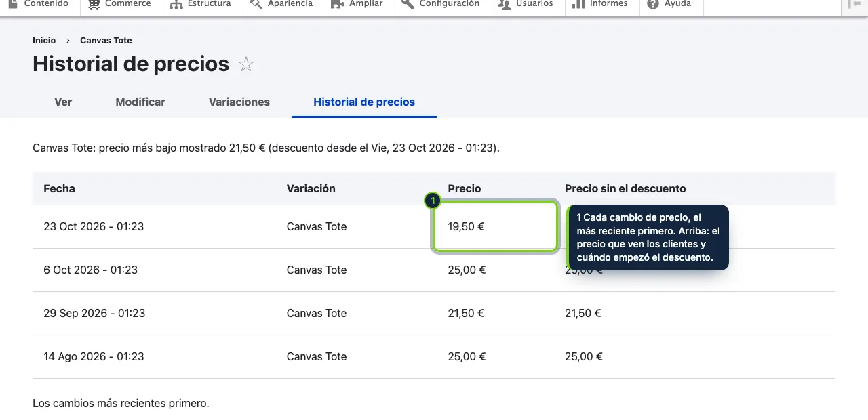Click the 'precio más bajo mostrado 21,50 €' summary line
The image size is (868, 420).
(266, 148)
